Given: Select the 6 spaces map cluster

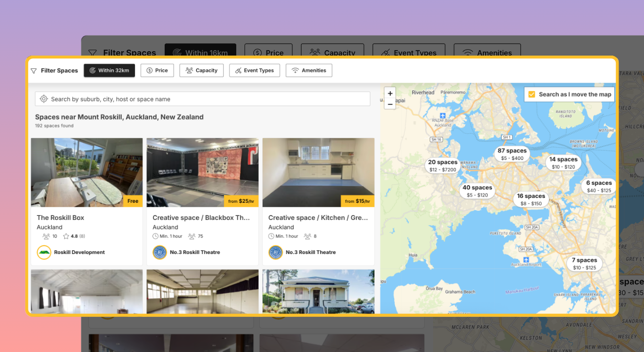Looking at the screenshot, I should [x=599, y=187].
